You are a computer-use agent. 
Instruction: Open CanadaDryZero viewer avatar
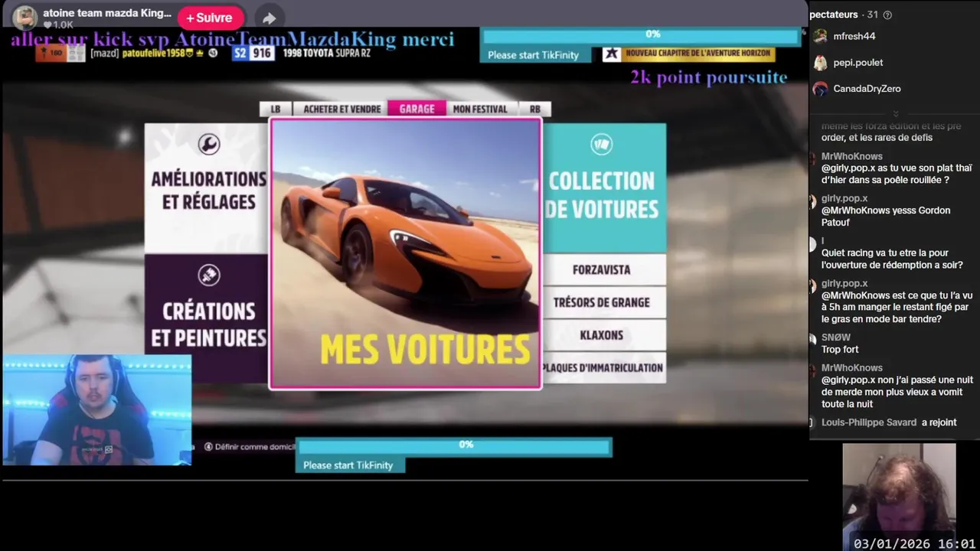coord(820,89)
